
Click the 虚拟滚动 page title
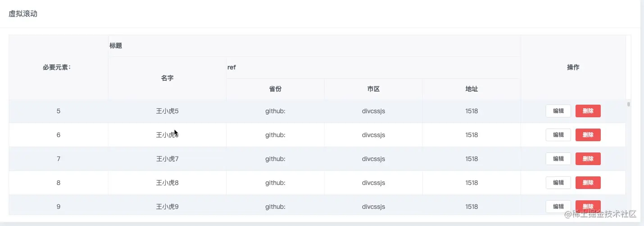click(x=23, y=14)
